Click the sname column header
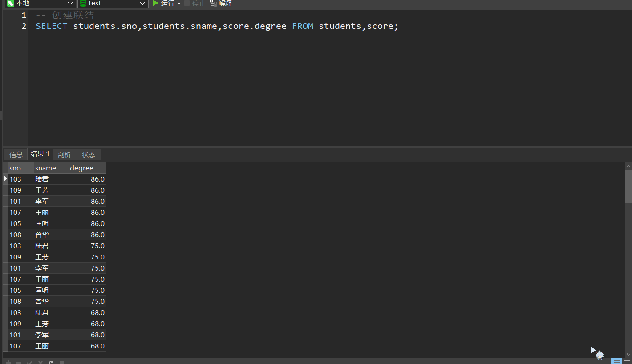 pyautogui.click(x=51, y=168)
